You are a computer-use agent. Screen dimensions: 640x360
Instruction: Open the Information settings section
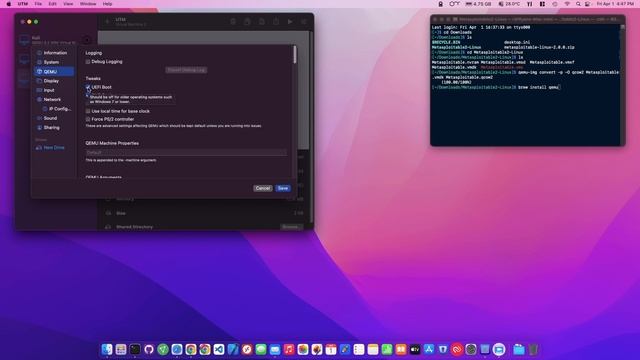[x=54, y=53]
